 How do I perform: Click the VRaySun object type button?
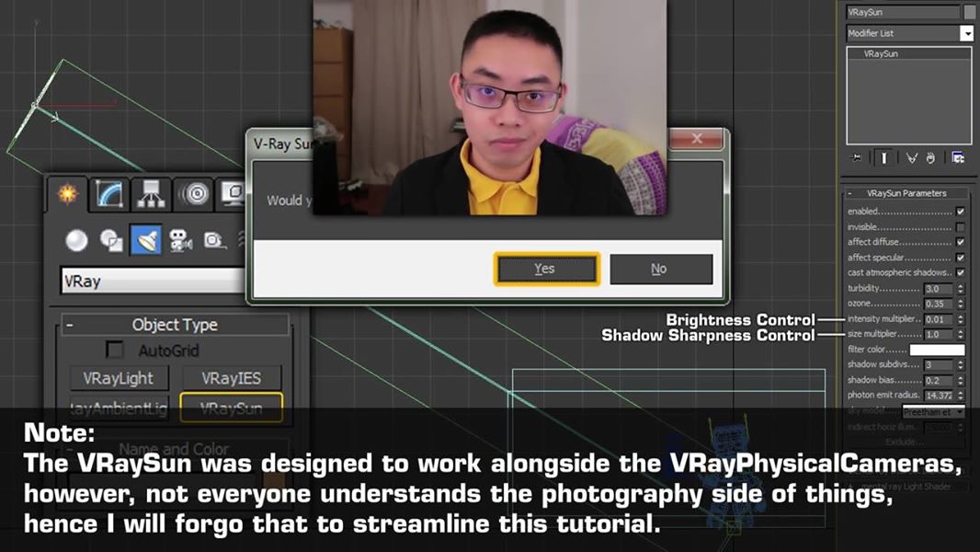click(x=232, y=408)
